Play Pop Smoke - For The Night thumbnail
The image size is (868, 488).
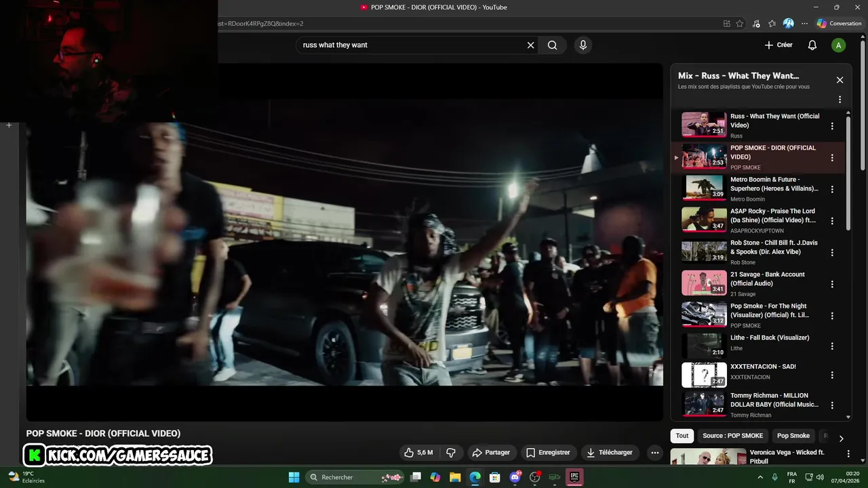pyautogui.click(x=703, y=314)
